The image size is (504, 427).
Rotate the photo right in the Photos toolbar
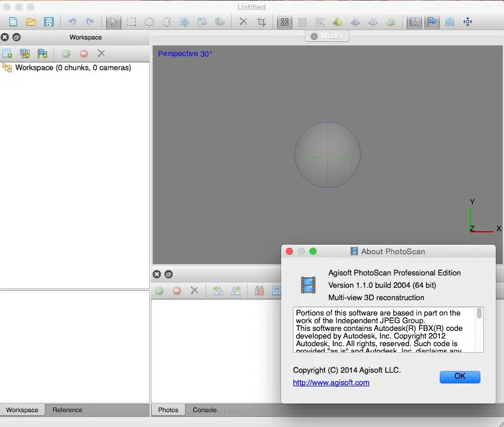point(218,291)
